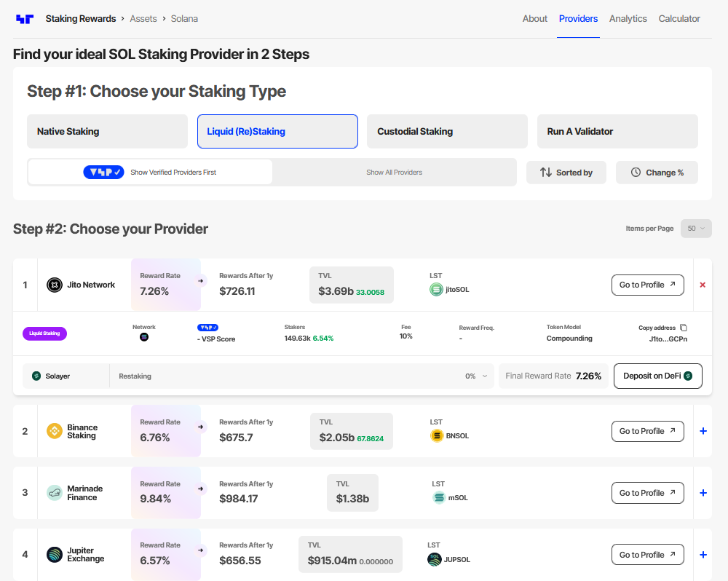Click the BNSOL token icon
Screen dimensions: 728x581
[436, 436]
